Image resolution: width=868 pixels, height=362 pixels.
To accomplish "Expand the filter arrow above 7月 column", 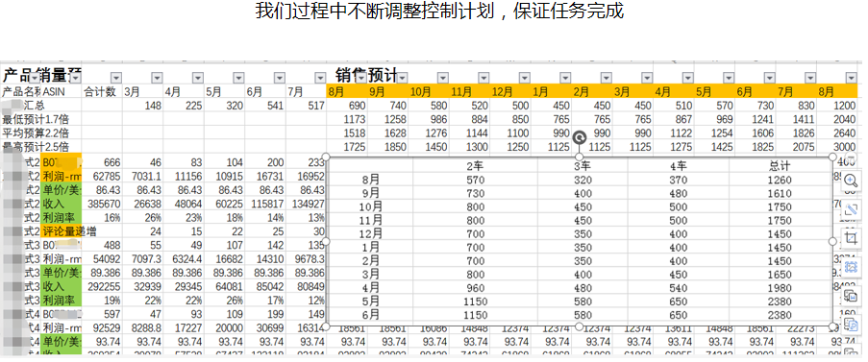I will (x=320, y=78).
